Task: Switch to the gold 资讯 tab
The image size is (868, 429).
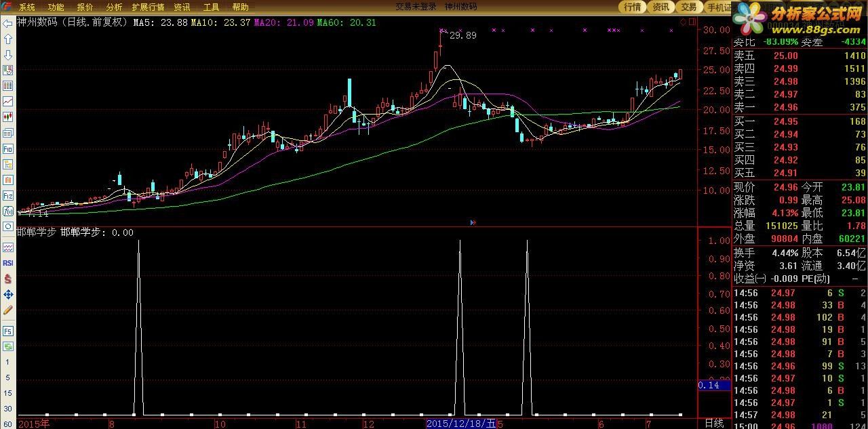Action: [660, 7]
